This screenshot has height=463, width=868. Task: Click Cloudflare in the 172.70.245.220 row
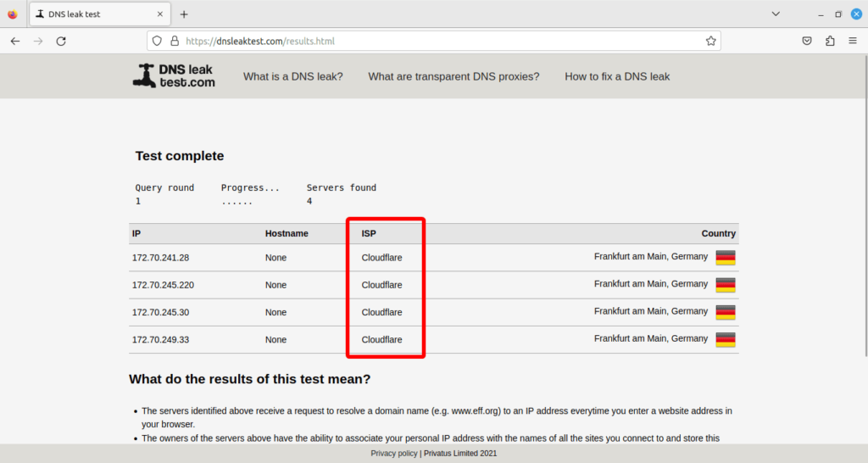coord(382,285)
